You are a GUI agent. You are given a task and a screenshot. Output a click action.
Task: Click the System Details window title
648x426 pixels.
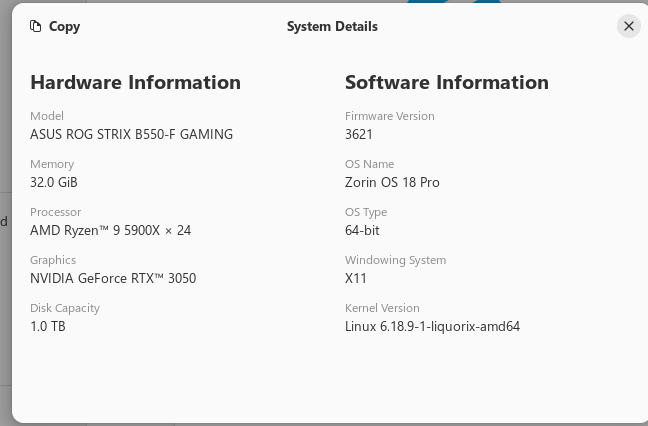[x=332, y=27]
